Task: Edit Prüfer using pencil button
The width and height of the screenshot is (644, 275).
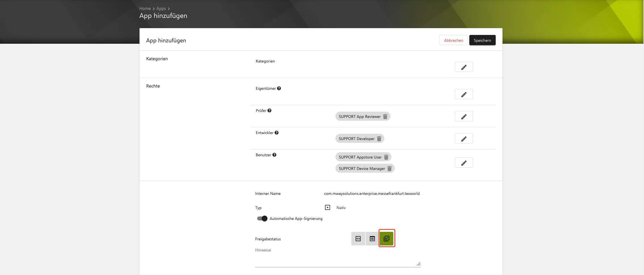Action: tap(464, 116)
